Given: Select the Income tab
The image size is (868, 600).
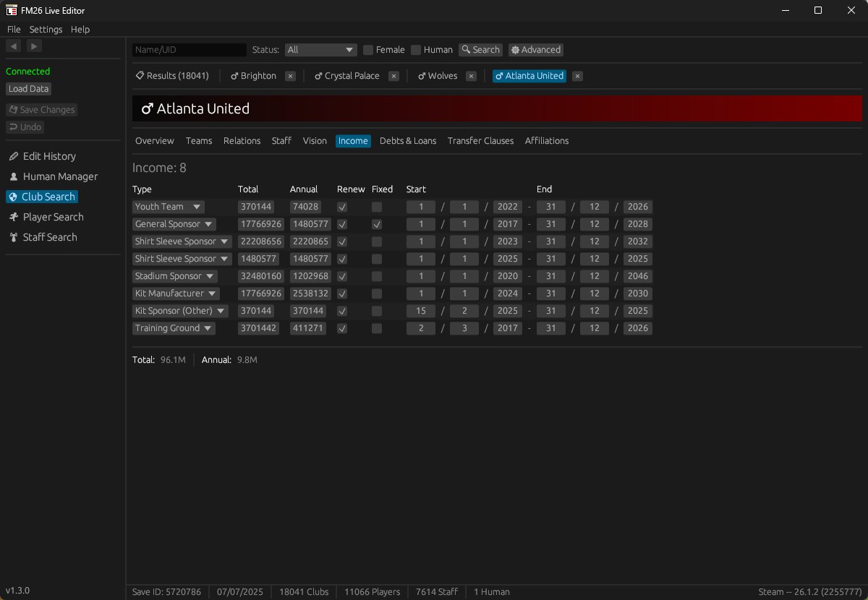Looking at the screenshot, I should 353,141.
